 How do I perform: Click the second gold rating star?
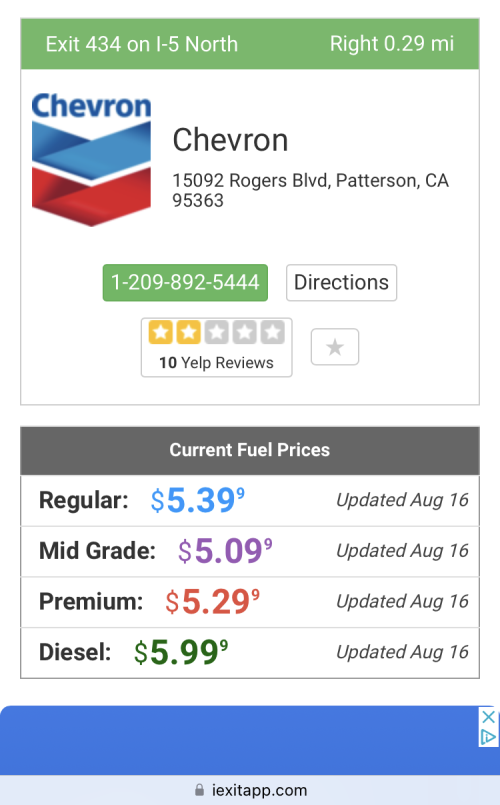tap(188, 332)
